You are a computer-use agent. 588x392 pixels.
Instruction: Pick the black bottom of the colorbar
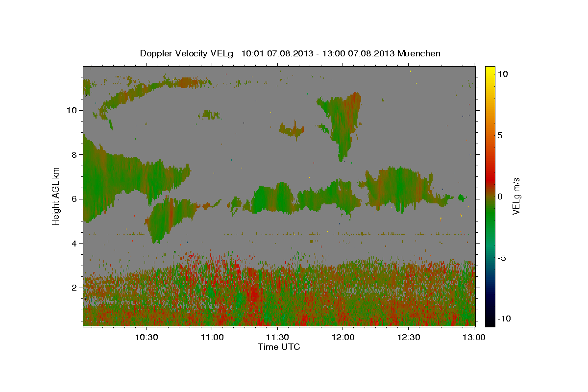click(490, 321)
